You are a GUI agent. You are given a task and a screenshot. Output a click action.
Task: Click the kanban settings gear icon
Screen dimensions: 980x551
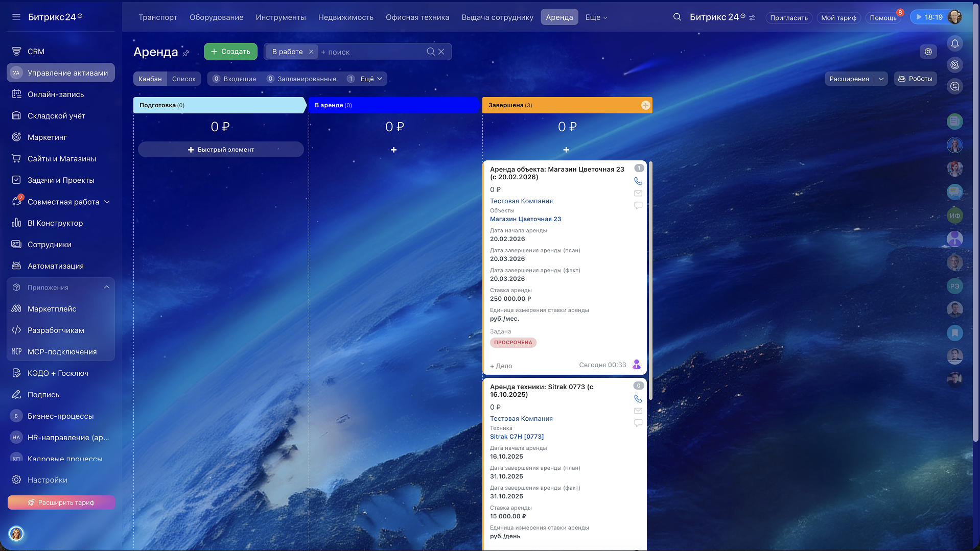(928, 52)
